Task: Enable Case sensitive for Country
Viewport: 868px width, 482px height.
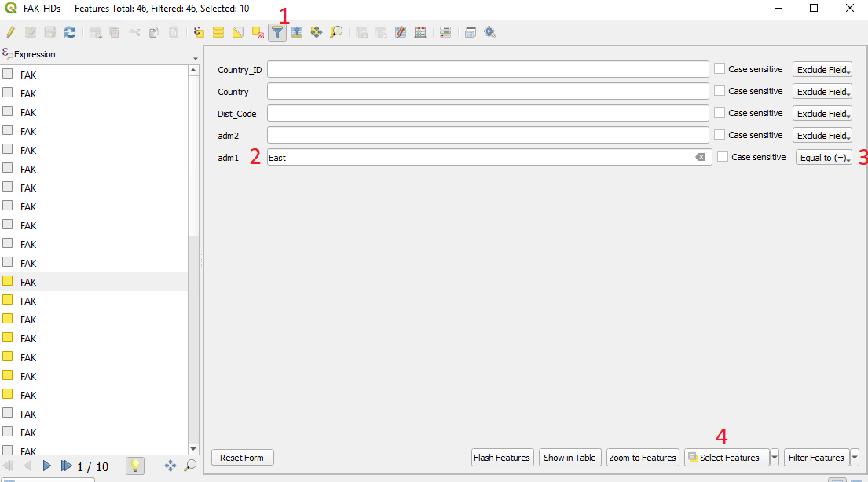Action: pyautogui.click(x=720, y=90)
